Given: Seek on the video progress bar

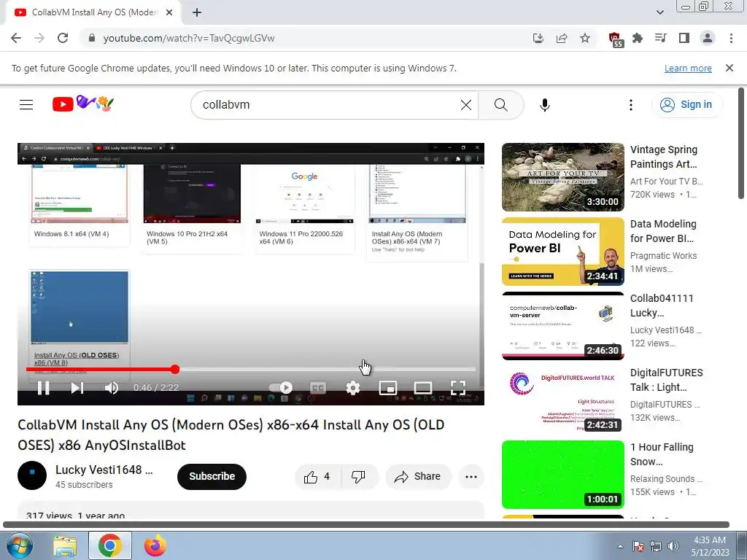Looking at the screenshot, I should 251,369.
